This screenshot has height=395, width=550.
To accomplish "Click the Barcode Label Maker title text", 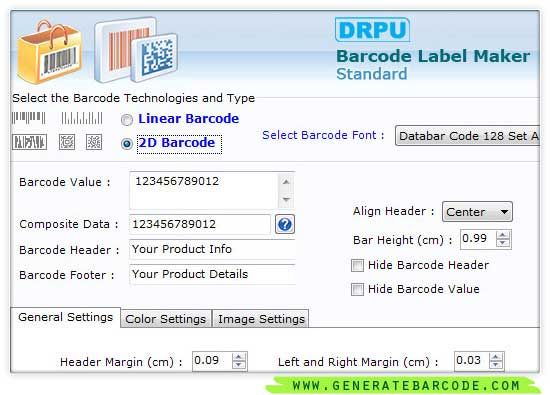I will coord(433,56).
